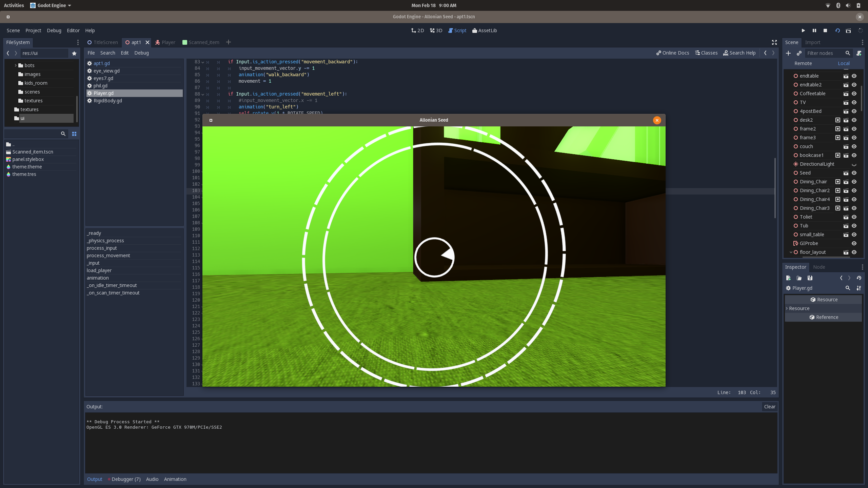The width and height of the screenshot is (868, 488).
Task: Toggle script editor distraction-free mode
Action: pos(774,42)
